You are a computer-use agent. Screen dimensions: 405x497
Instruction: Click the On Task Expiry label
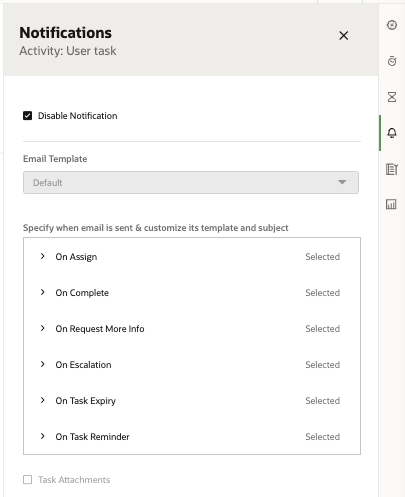pos(86,401)
